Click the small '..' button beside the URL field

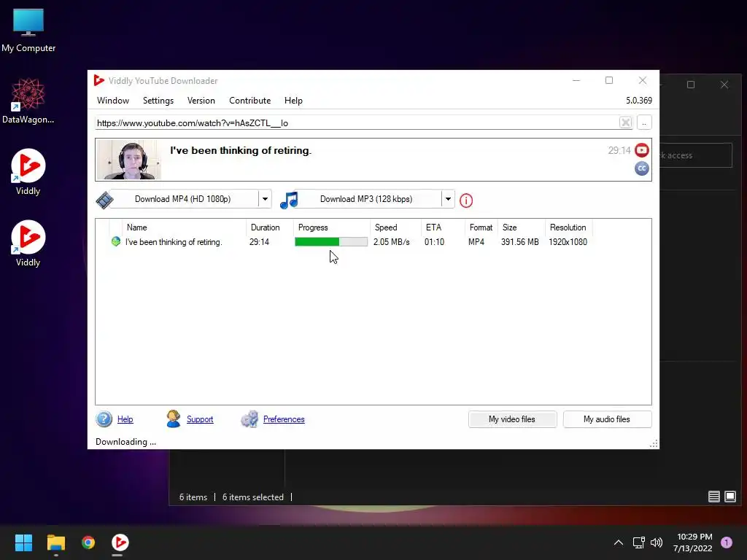click(644, 122)
